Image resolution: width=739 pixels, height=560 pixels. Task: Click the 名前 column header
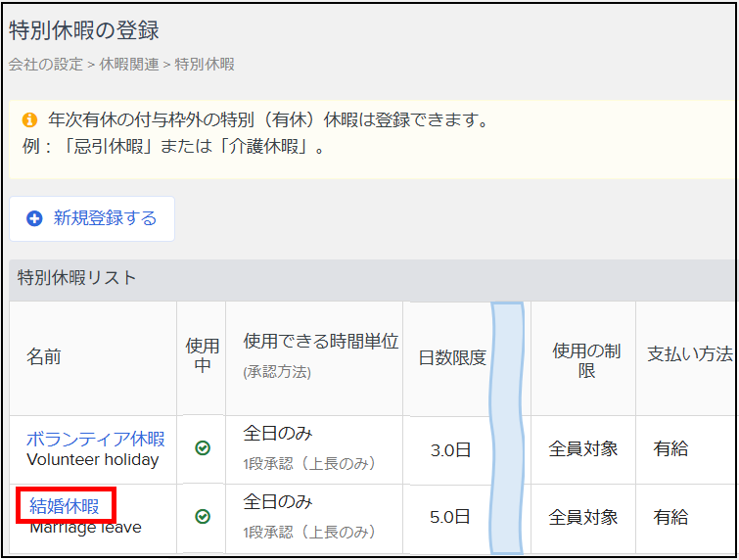click(x=44, y=357)
